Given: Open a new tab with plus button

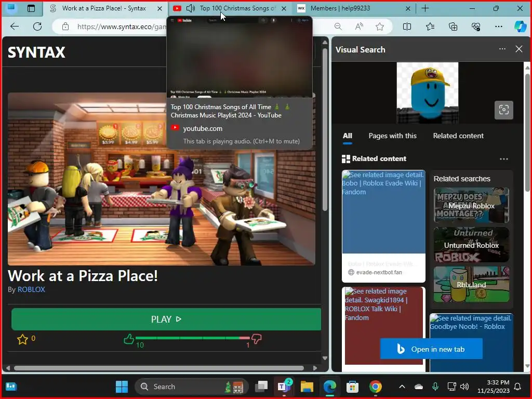Looking at the screenshot, I should (425, 8).
